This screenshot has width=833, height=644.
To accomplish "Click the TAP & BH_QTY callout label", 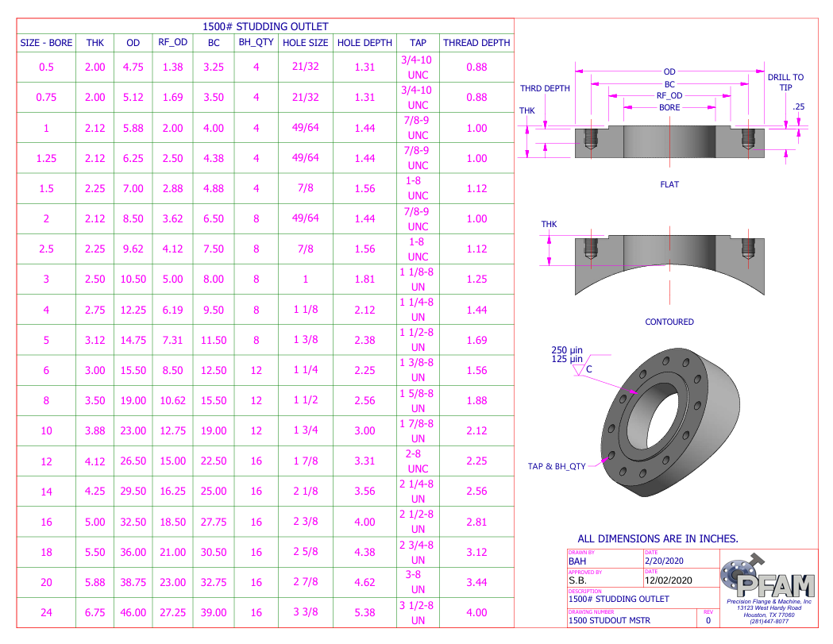I will click(556, 466).
